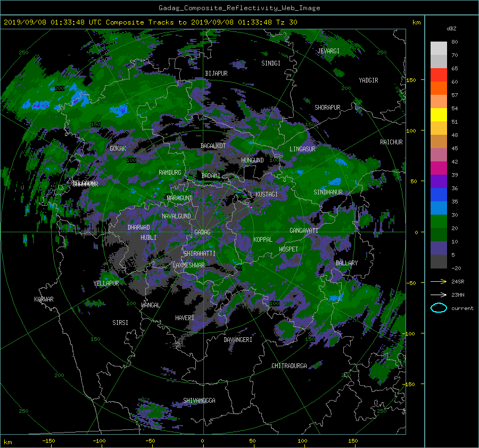
Task: Click the RAMDURG city label
Action: [x=170, y=173]
